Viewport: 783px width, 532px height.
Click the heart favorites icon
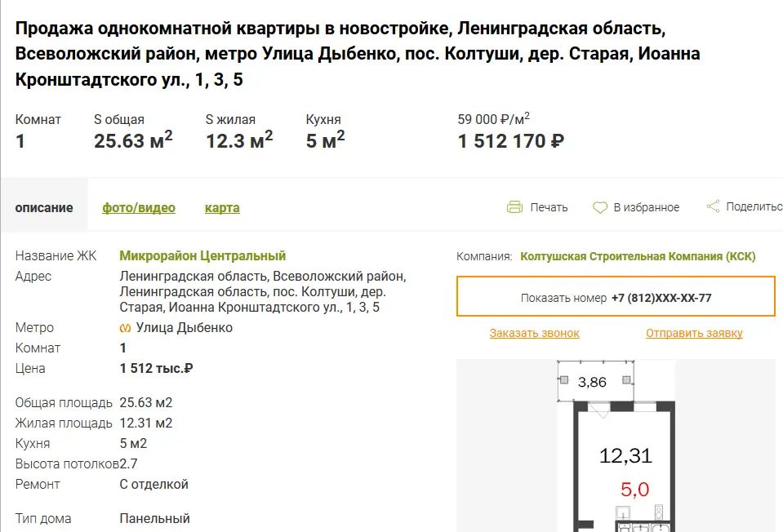600,207
